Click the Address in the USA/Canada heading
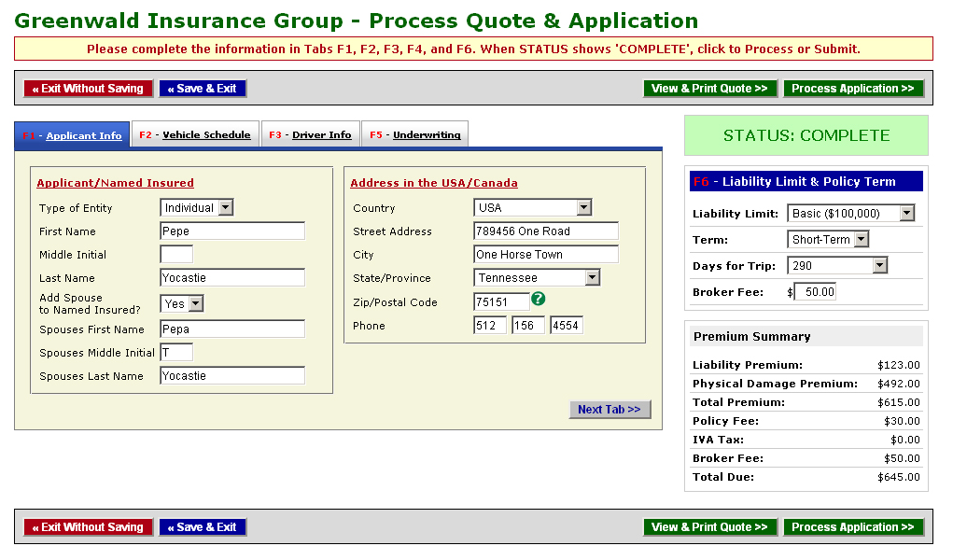The width and height of the screenshot is (953, 560). click(434, 183)
